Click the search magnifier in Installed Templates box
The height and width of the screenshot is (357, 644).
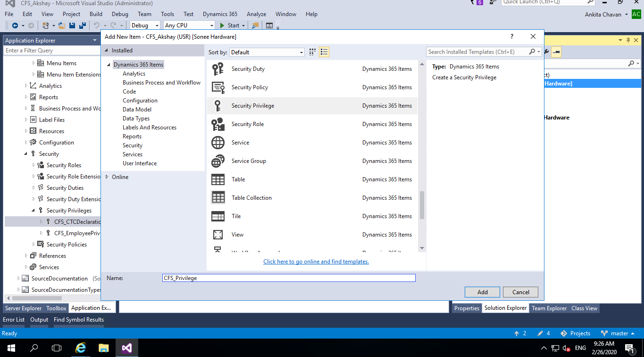tap(532, 52)
